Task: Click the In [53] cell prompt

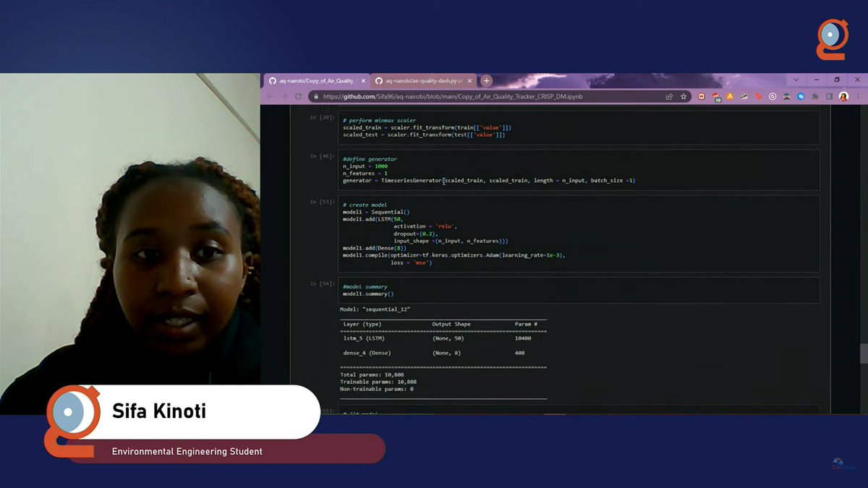Action: click(x=322, y=202)
